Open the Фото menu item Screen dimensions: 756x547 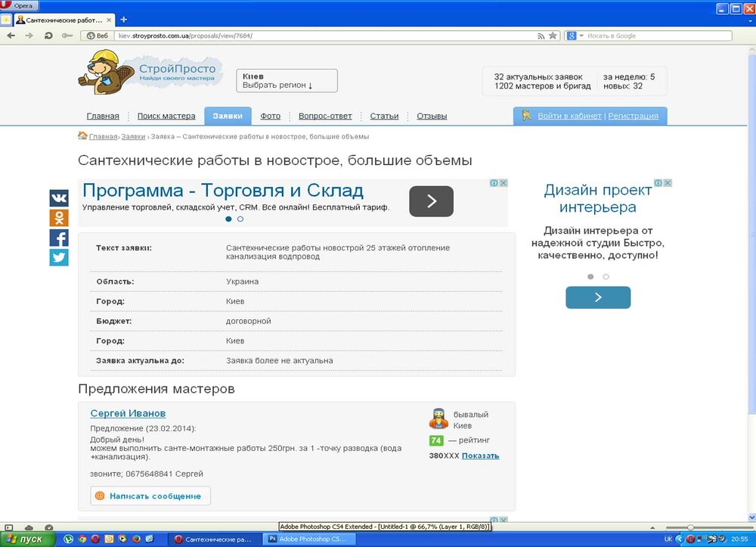pos(270,116)
